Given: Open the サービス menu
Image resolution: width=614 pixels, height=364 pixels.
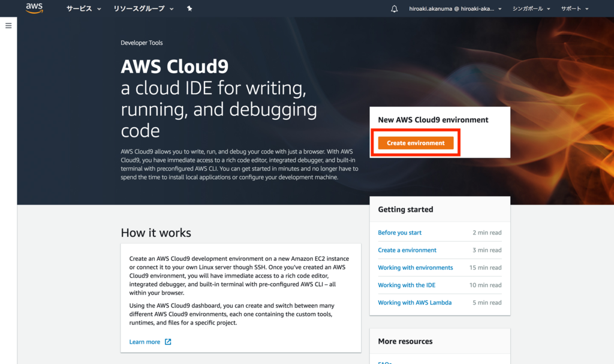Looking at the screenshot, I should pyautogui.click(x=83, y=8).
